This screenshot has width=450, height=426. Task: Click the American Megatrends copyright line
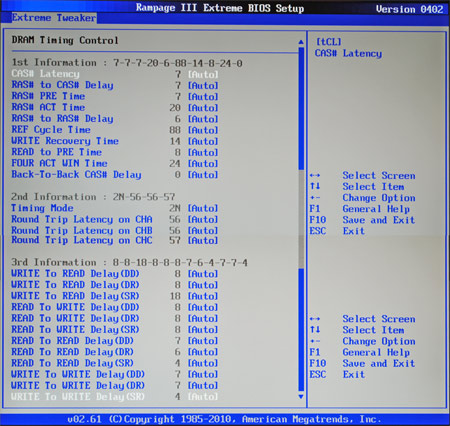click(x=224, y=419)
